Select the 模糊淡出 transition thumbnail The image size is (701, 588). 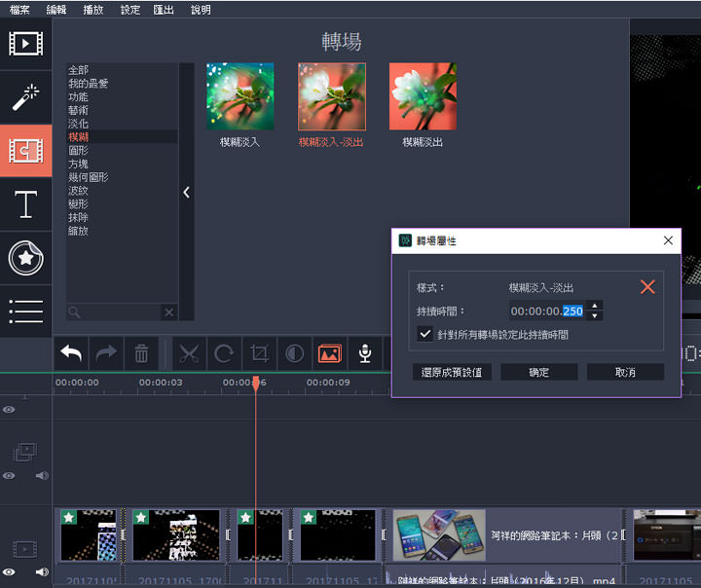click(x=423, y=96)
